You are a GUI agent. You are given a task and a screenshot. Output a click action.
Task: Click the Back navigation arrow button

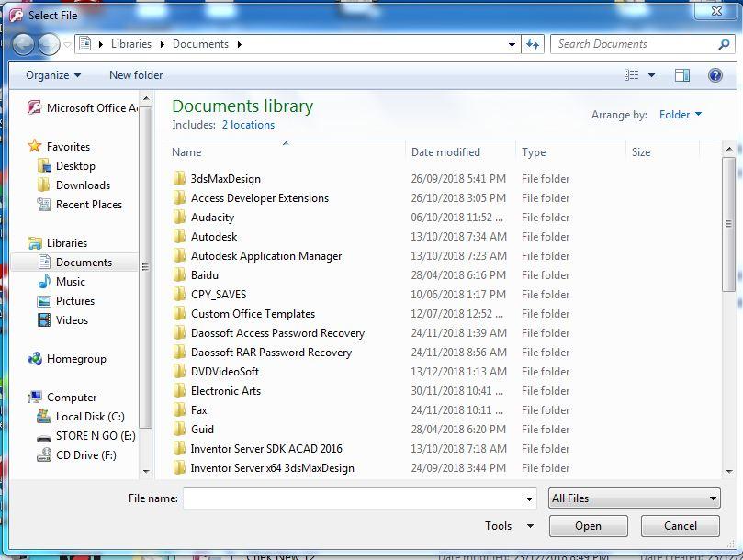click(x=24, y=44)
